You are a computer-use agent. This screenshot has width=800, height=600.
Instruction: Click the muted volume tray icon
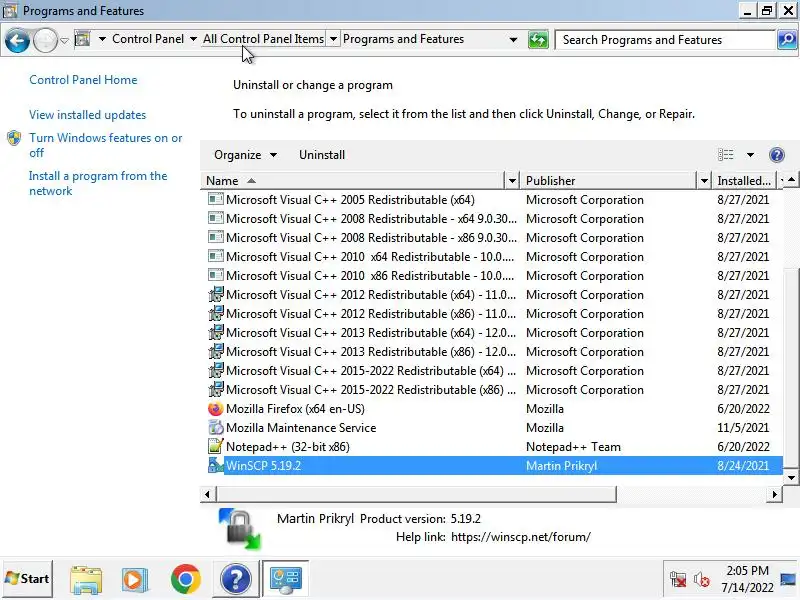point(702,580)
